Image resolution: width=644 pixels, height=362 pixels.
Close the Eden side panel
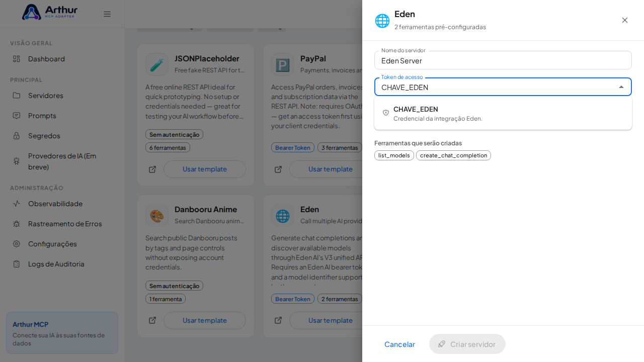click(625, 20)
